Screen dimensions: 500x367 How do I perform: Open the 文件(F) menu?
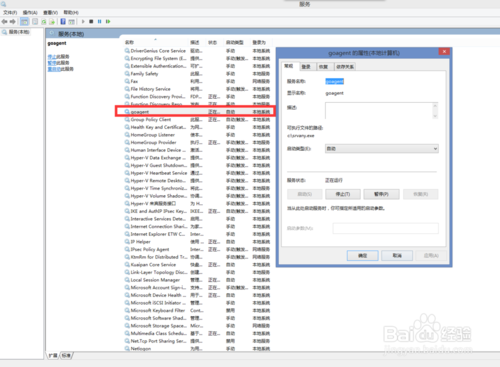(10, 13)
